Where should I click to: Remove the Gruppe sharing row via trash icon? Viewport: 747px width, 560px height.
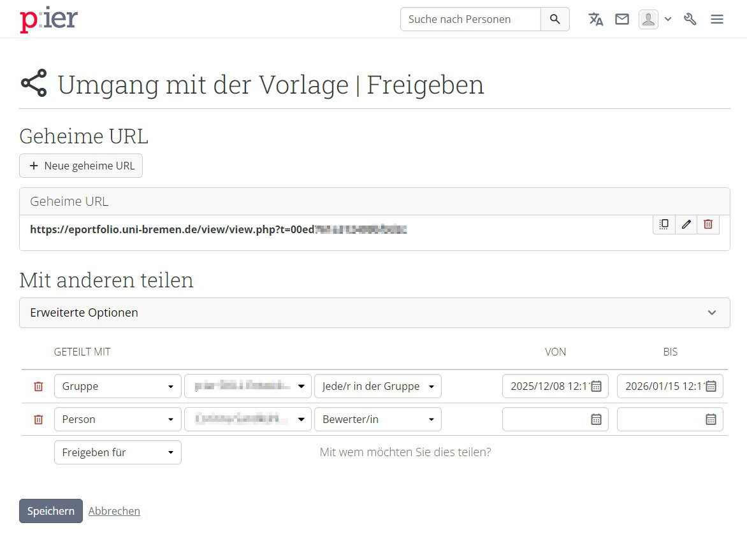(x=38, y=386)
